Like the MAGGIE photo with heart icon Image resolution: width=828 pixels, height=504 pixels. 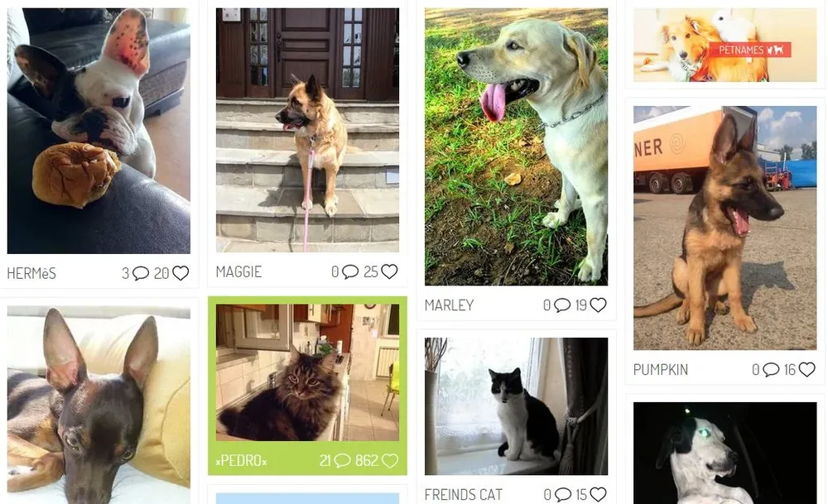pos(390,271)
